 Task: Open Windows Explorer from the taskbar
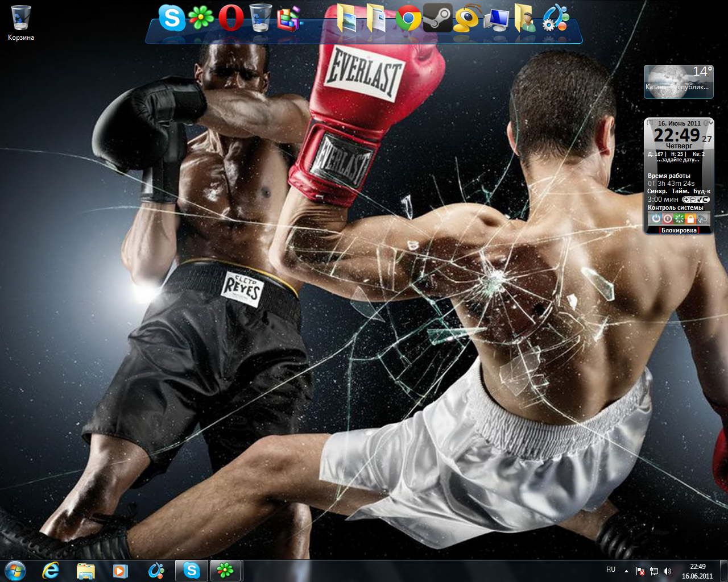[85, 570]
